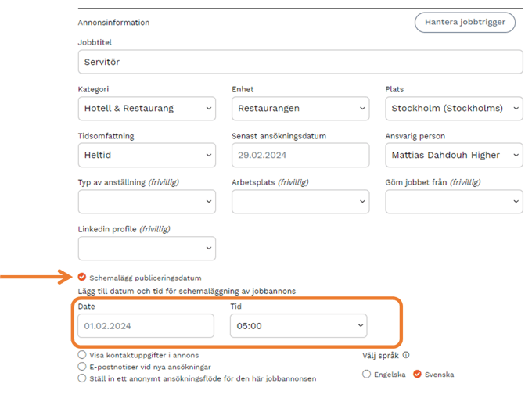
Task: Open the Linkedin profile dropdown
Action: (x=147, y=248)
